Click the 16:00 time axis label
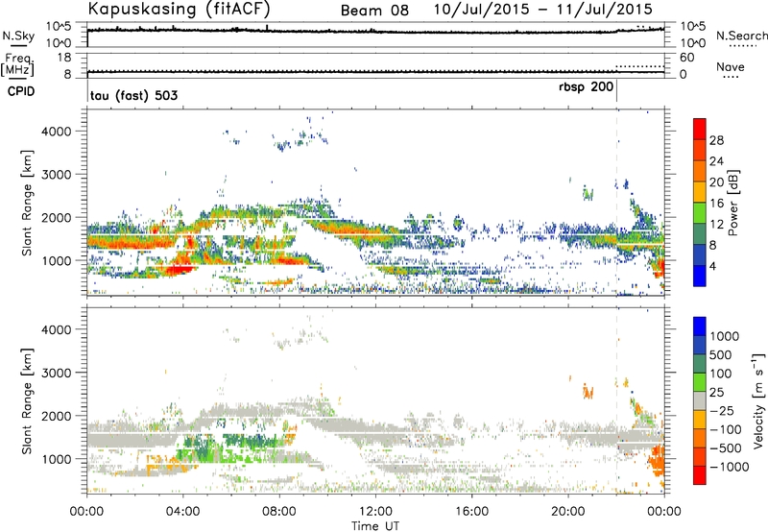The width and height of the screenshot is (768, 532). 471,512
